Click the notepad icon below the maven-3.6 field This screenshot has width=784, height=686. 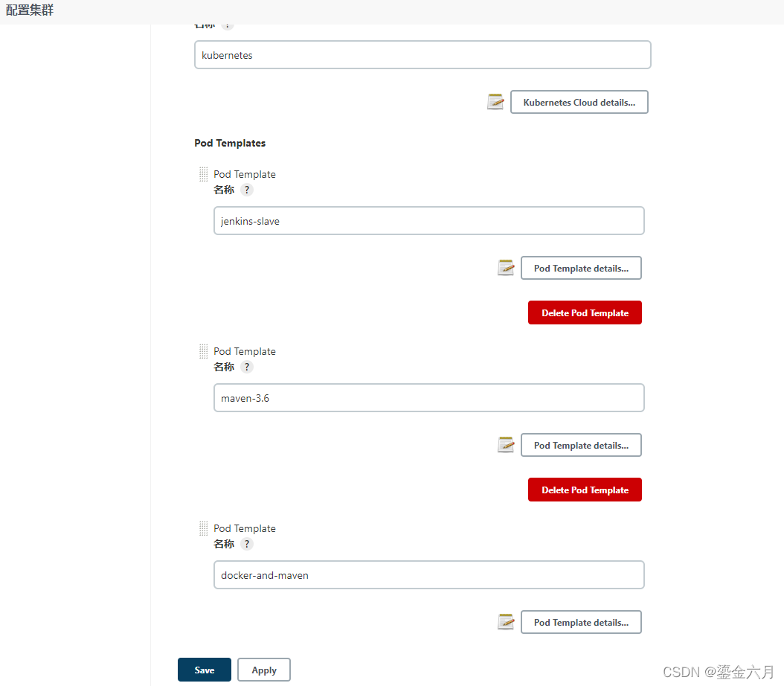click(506, 445)
